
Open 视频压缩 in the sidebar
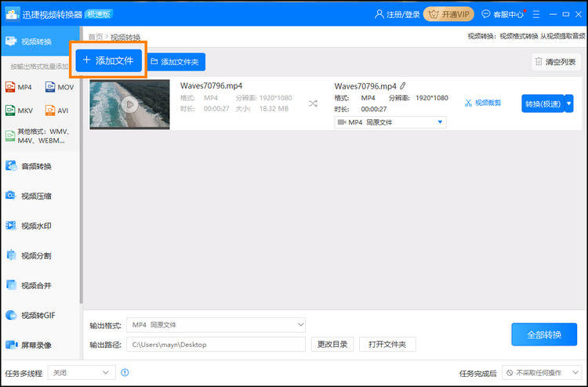(29, 196)
